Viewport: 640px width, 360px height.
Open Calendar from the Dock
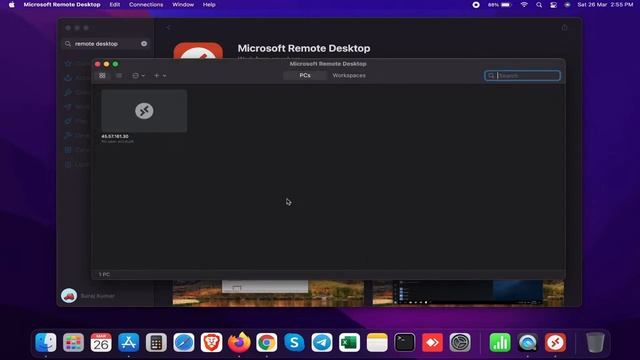(x=101, y=342)
